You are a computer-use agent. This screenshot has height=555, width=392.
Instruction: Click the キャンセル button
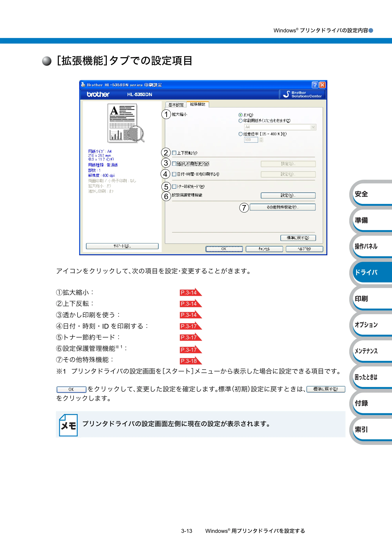click(264, 249)
